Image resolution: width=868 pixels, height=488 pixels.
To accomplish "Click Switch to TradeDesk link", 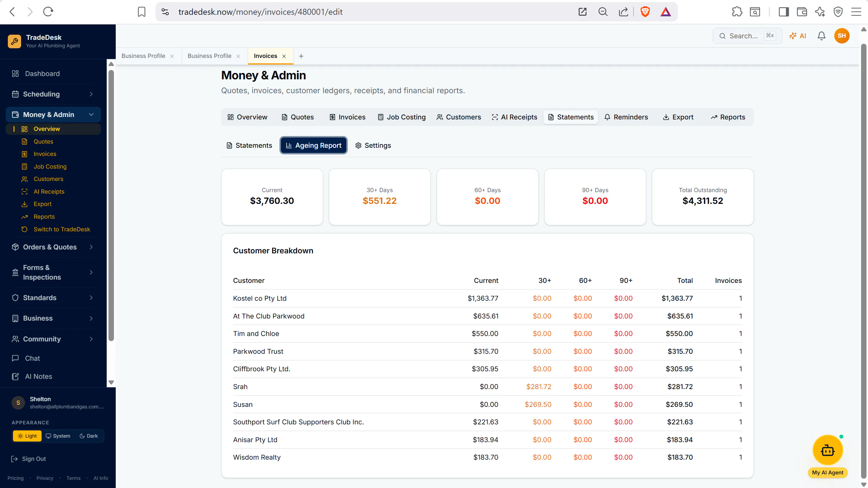I will point(62,229).
